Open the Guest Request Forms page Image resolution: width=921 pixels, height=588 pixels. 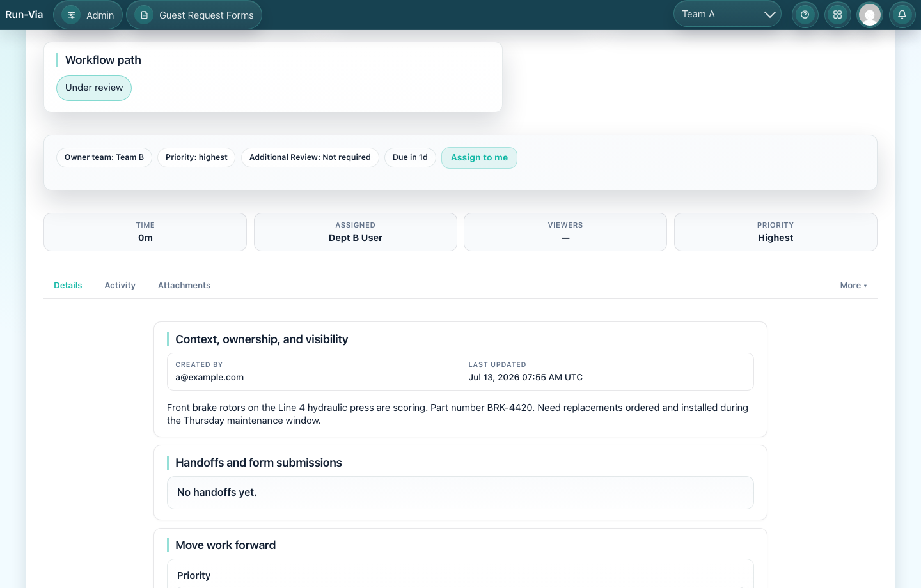(x=194, y=15)
